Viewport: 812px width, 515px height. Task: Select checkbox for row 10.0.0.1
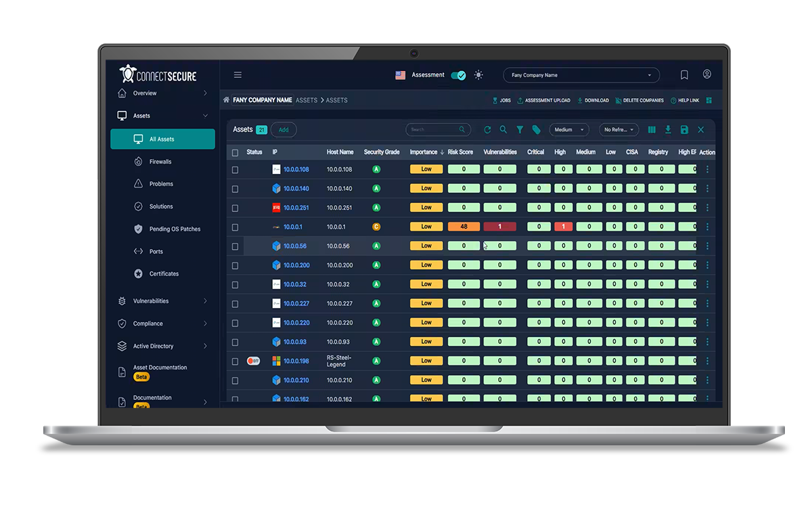pos(235,227)
